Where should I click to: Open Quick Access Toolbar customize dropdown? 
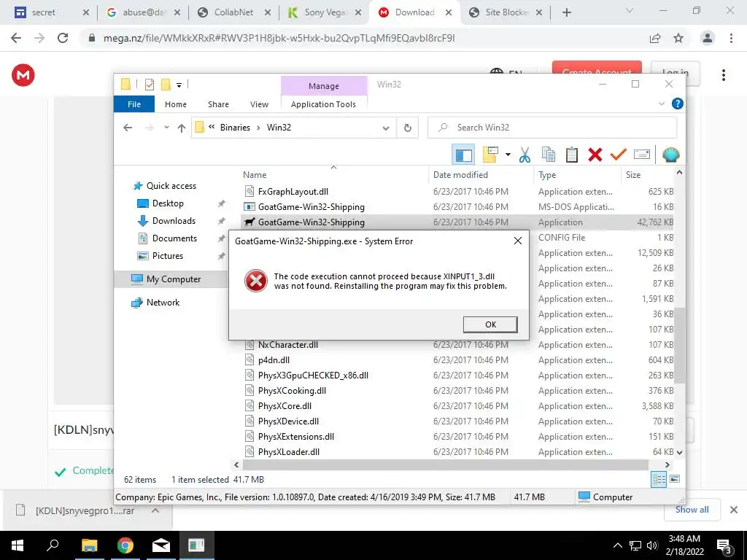[x=179, y=85]
